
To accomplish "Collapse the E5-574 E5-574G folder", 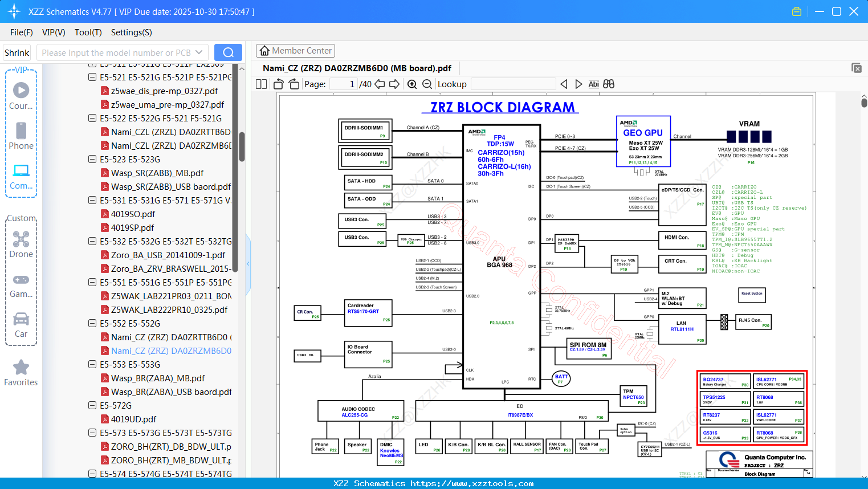I will coord(92,474).
